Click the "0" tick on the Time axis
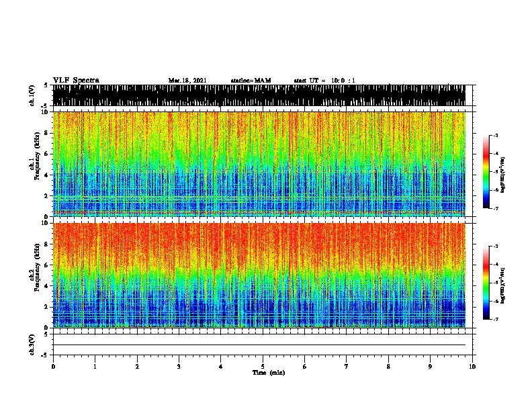Viewport: 532px width, 411px height. click(x=53, y=367)
